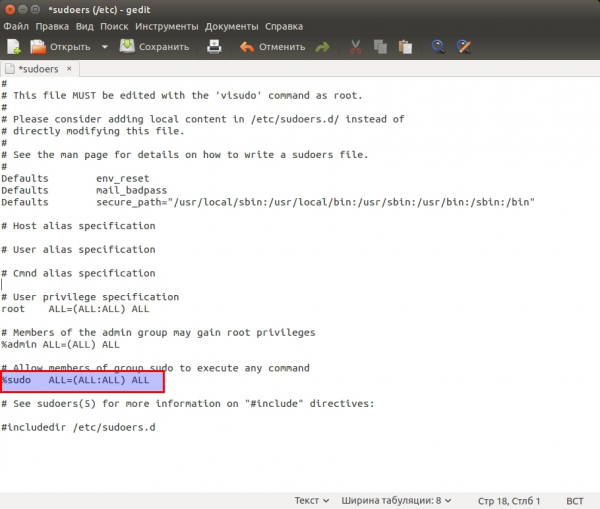Cut selection with scissors icon

click(355, 46)
